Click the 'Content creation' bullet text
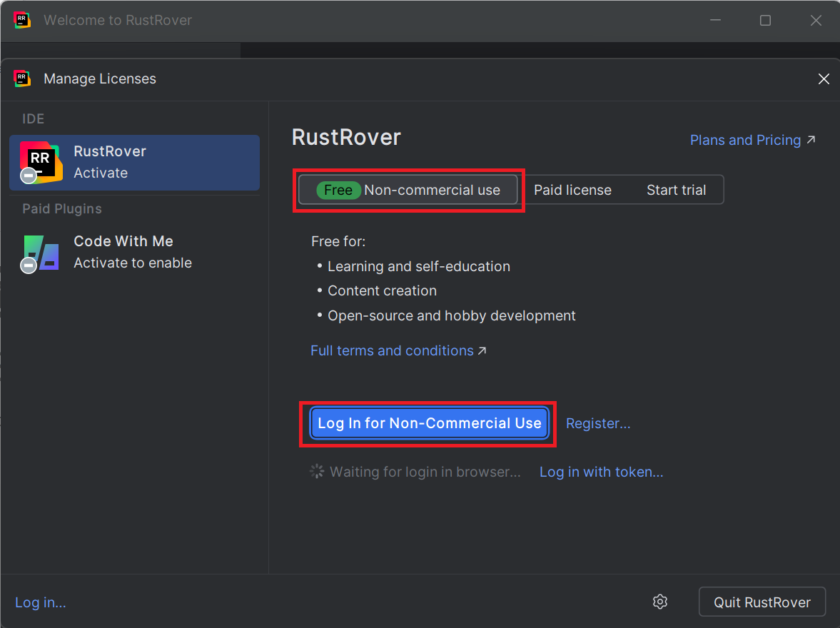Screen dimensions: 840x628 [x=382, y=290]
